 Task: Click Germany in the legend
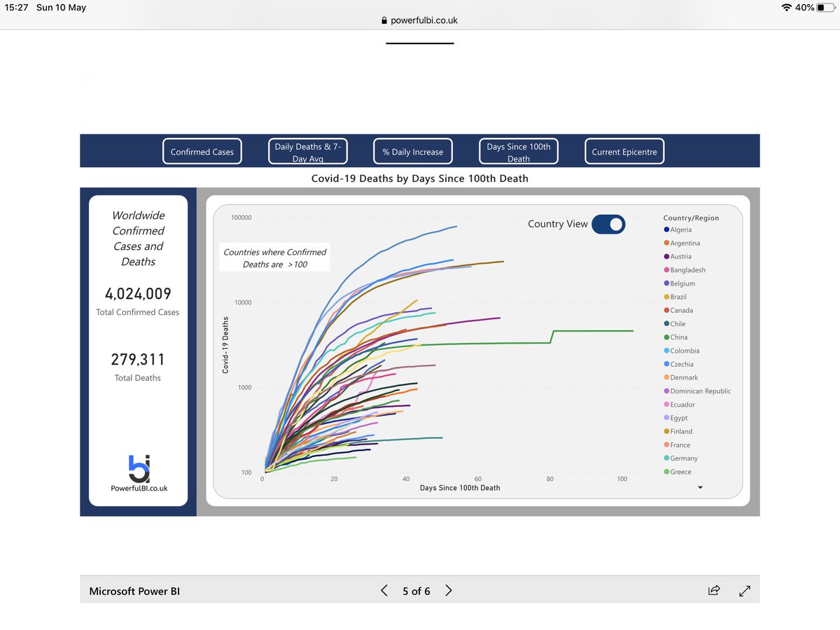(x=681, y=458)
